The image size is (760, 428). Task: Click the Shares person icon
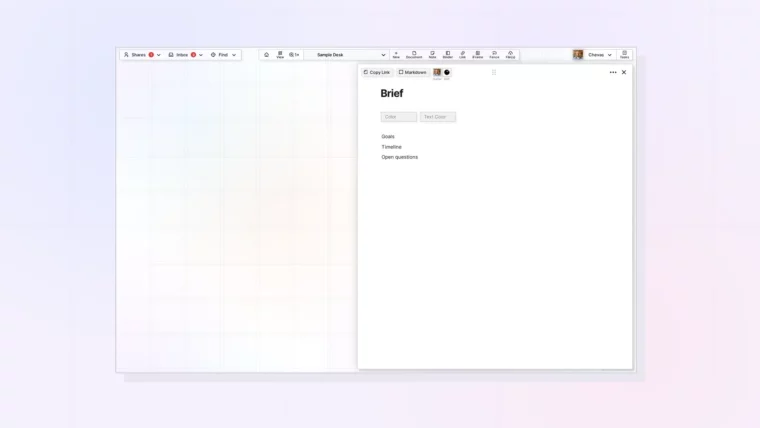click(x=126, y=55)
